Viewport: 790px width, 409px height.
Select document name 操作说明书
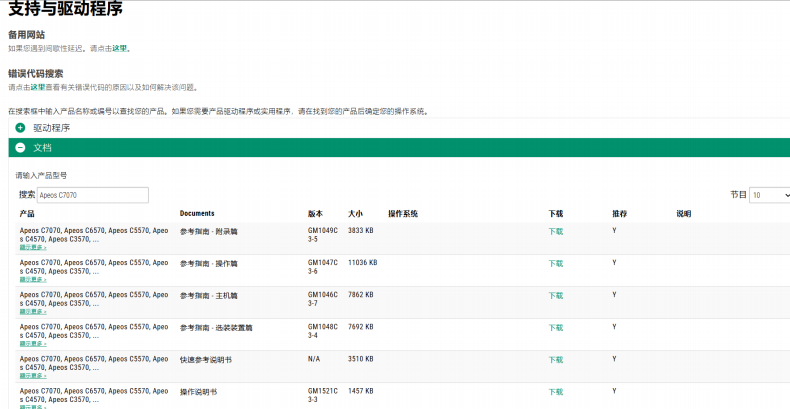tap(199, 392)
